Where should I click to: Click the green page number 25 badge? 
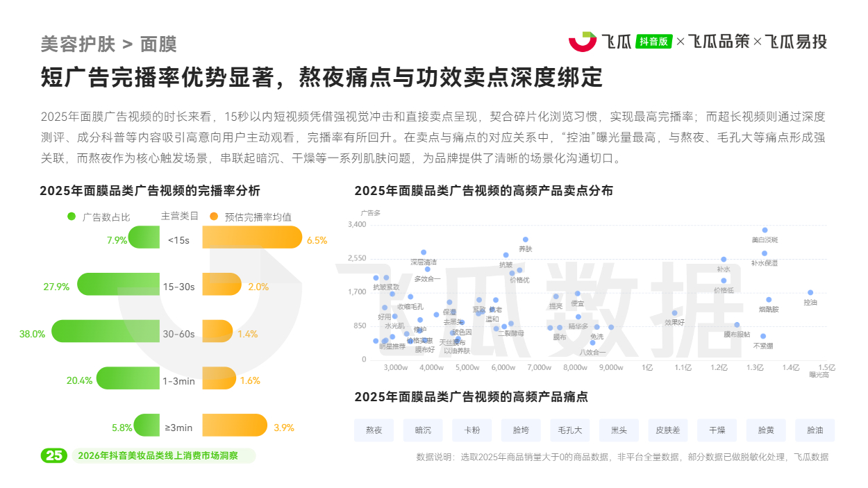54,456
